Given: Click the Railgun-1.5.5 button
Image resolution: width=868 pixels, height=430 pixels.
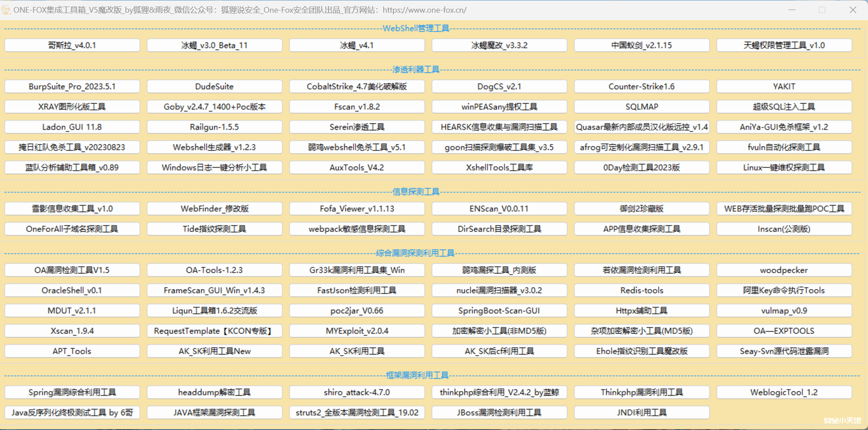Looking at the screenshot, I should [214, 127].
